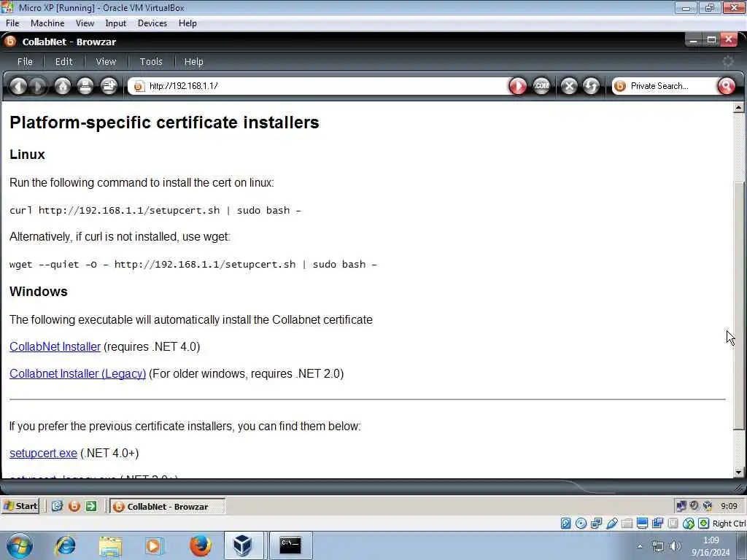Click the Browzar activity gear icon

click(x=727, y=61)
